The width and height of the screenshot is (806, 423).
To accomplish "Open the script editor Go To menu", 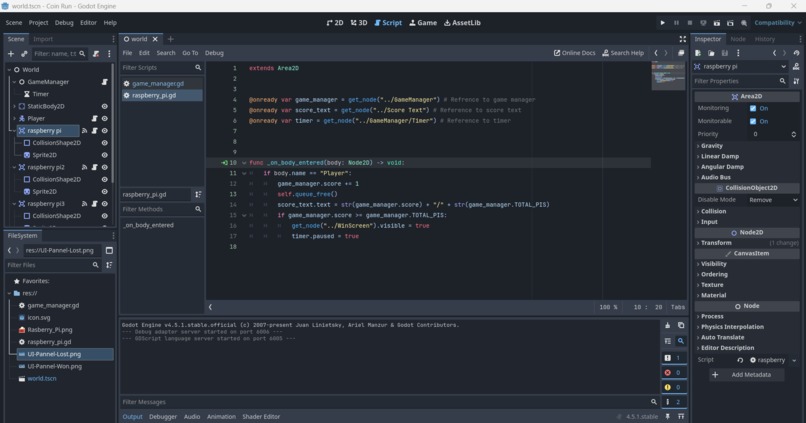I will (190, 53).
